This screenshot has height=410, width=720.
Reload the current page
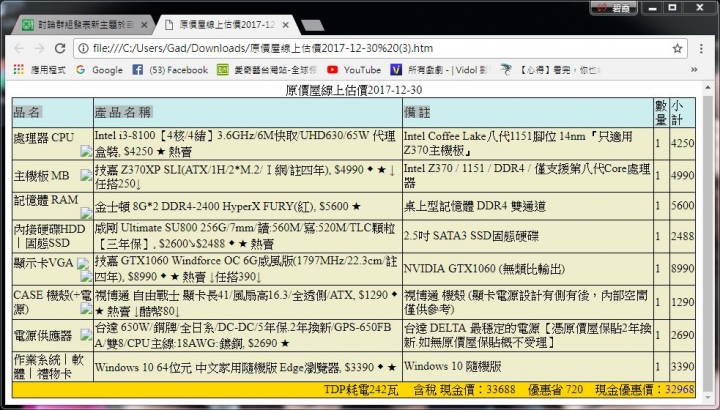tap(60, 48)
